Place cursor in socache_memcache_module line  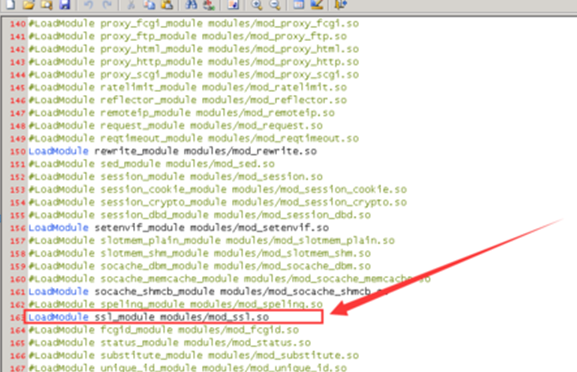point(230,279)
